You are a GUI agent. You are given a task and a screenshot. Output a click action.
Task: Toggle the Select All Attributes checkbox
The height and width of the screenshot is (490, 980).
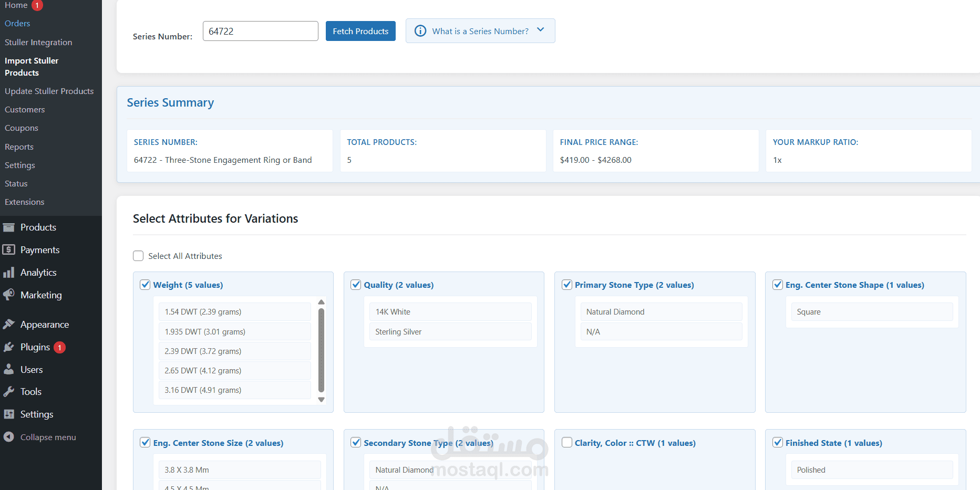(138, 256)
